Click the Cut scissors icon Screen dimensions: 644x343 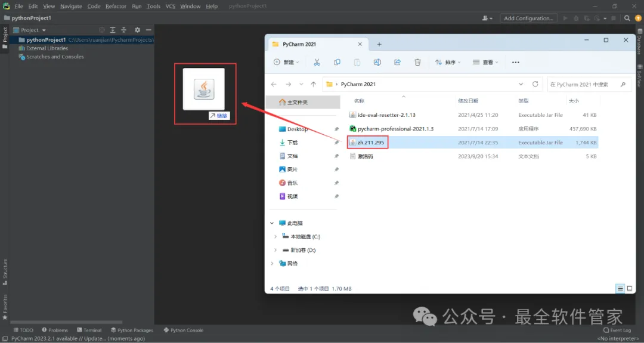click(317, 62)
